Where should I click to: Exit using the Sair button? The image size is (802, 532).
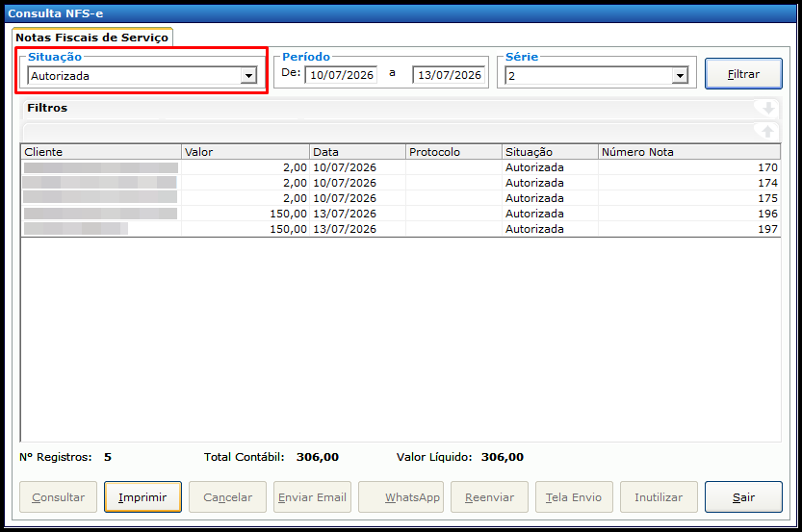click(743, 496)
